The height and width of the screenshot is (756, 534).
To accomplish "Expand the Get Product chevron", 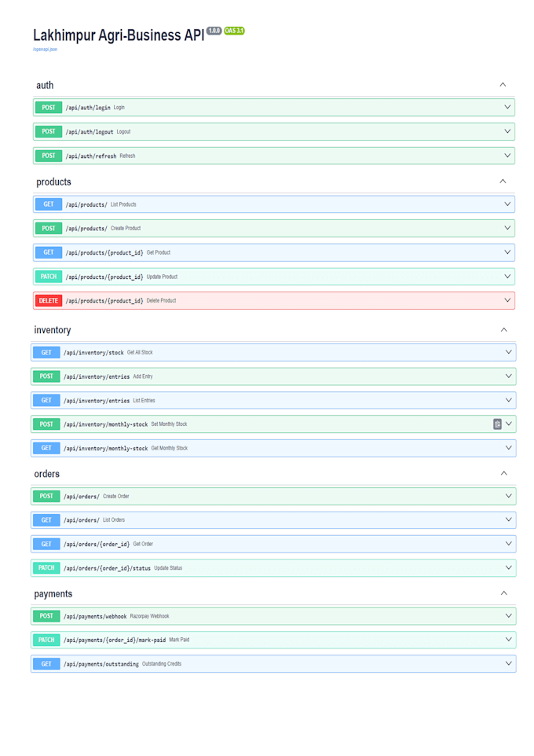I will point(507,252).
